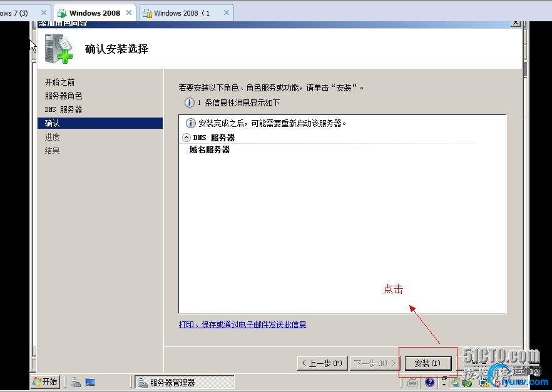Select the highlighted 确认 step in sidebar
The height and width of the screenshot is (392, 552).
point(100,123)
